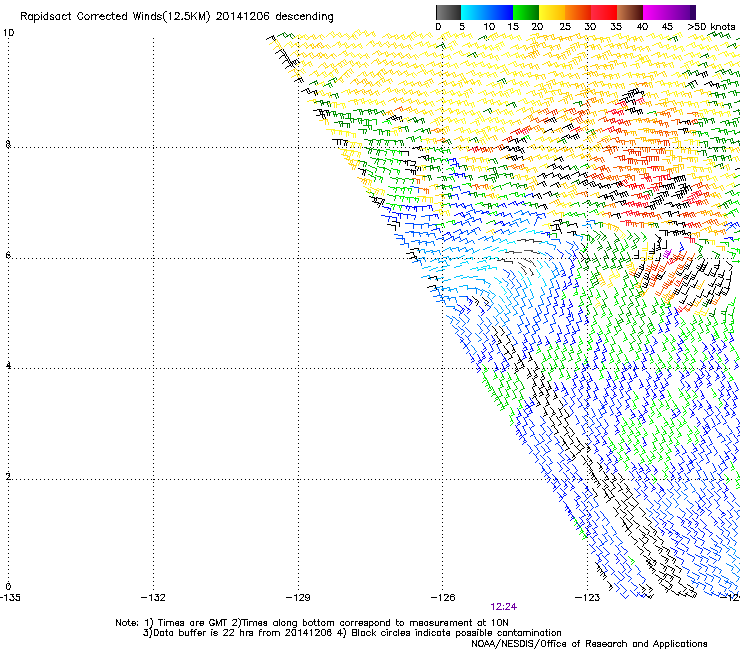Click the legend label '25'
The width and height of the screenshot is (740, 650).
pyautogui.click(x=565, y=27)
